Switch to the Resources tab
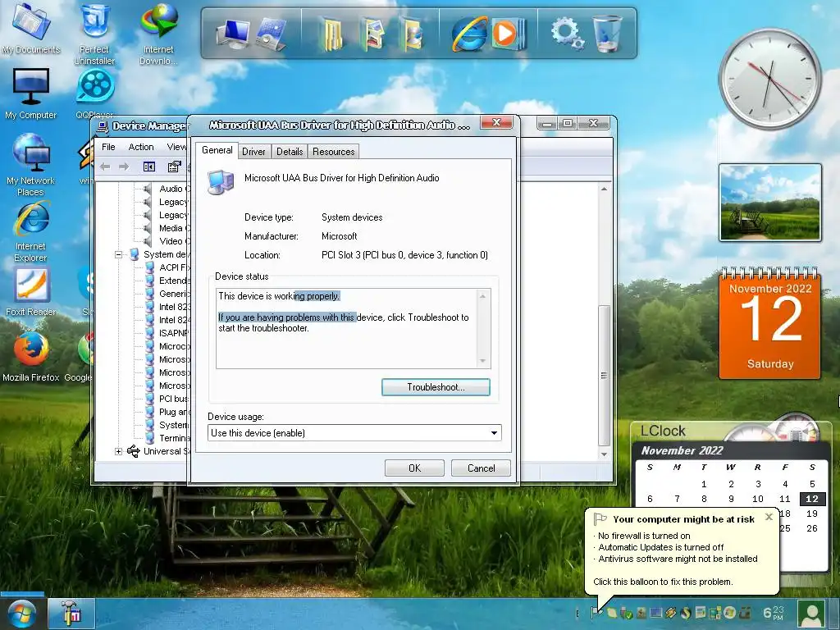 (333, 152)
